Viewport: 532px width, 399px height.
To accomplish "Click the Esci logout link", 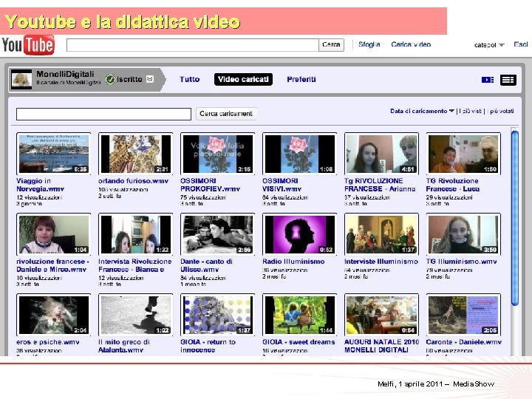I will pos(521,44).
